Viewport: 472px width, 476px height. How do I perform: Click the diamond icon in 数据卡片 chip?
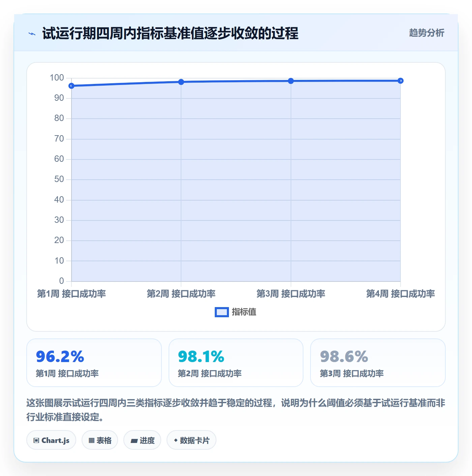pos(176,440)
